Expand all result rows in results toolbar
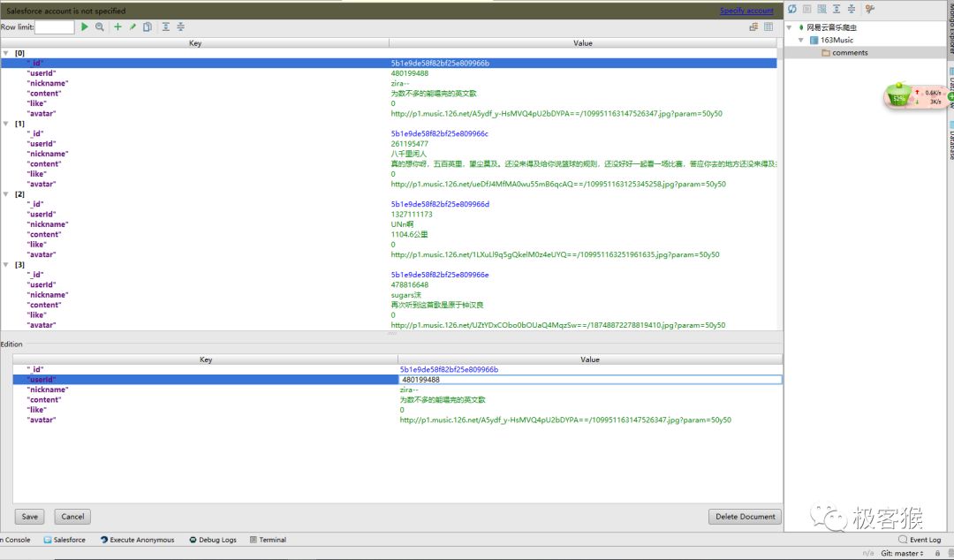 [x=165, y=26]
